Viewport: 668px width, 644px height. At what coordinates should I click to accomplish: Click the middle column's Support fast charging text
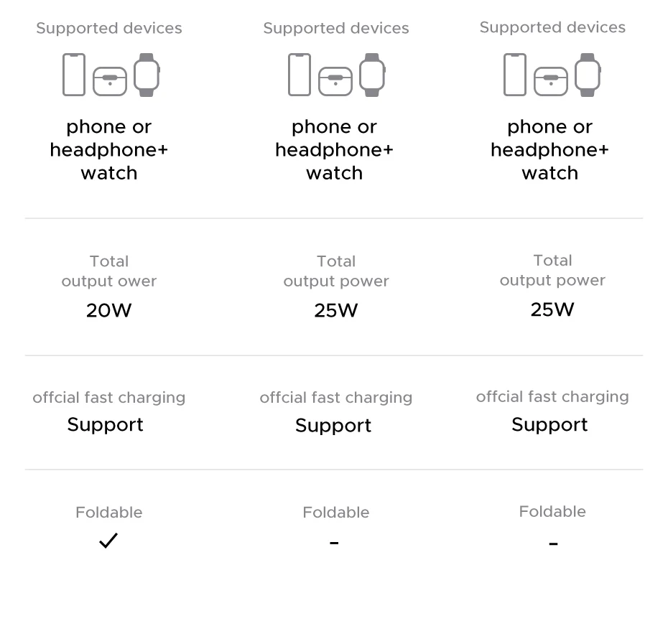tap(333, 425)
